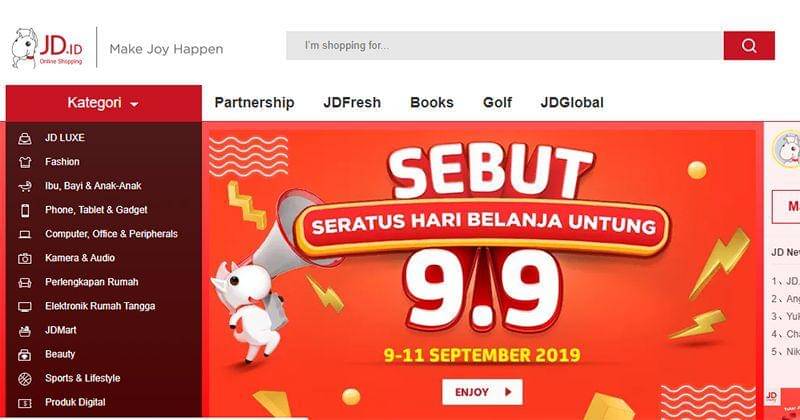
Task: Select the JD LUXE handbag icon
Action: click(x=25, y=138)
